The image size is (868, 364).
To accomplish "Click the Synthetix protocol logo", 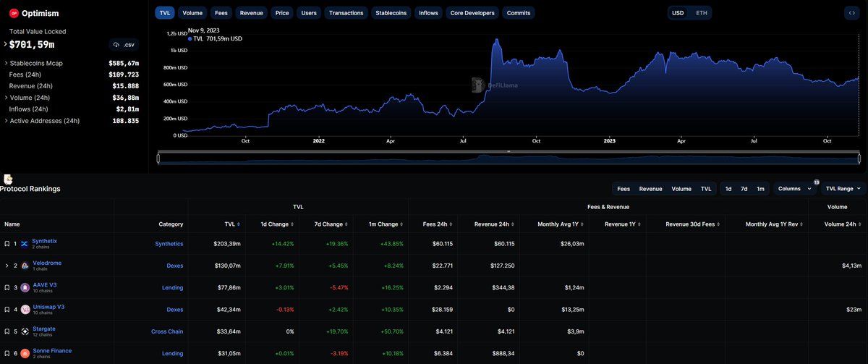I will click(25, 244).
